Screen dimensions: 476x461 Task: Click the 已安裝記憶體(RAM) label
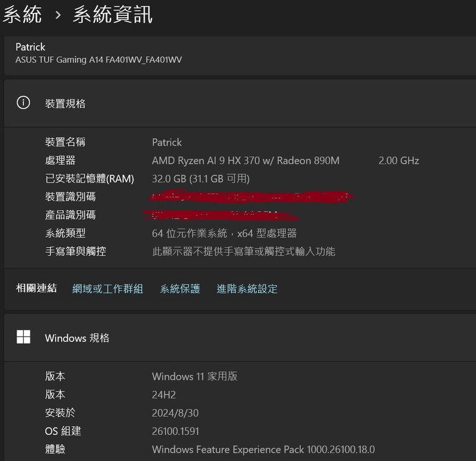90,179
